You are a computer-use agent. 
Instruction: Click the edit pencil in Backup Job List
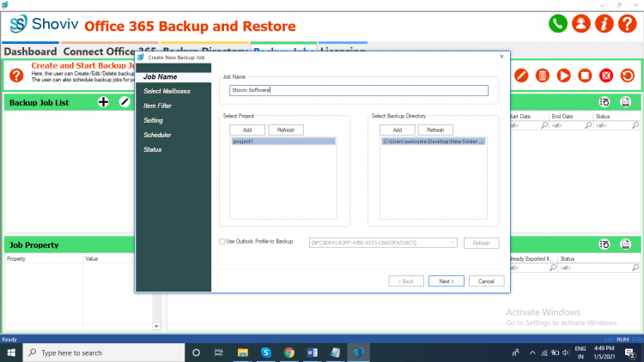tap(125, 102)
